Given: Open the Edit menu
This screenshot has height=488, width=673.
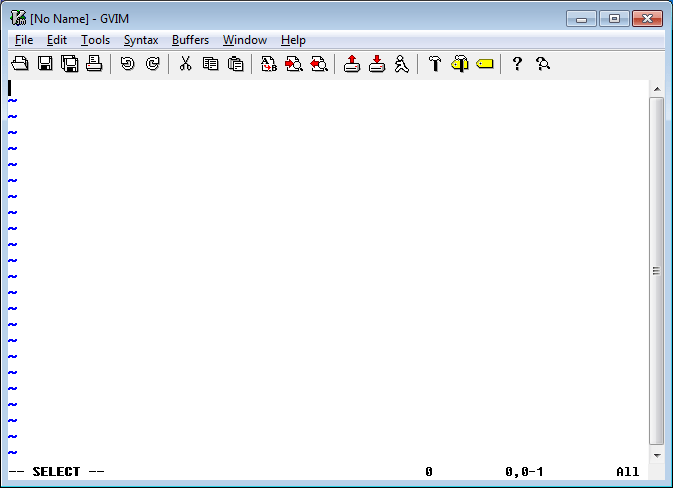Looking at the screenshot, I should (57, 40).
